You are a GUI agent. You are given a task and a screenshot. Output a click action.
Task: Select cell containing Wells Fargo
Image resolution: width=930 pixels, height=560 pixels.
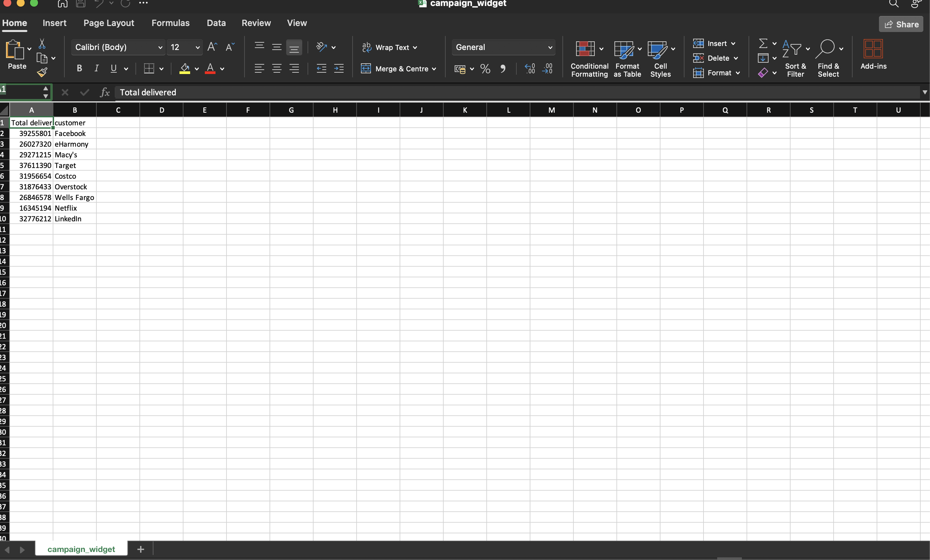(x=75, y=197)
